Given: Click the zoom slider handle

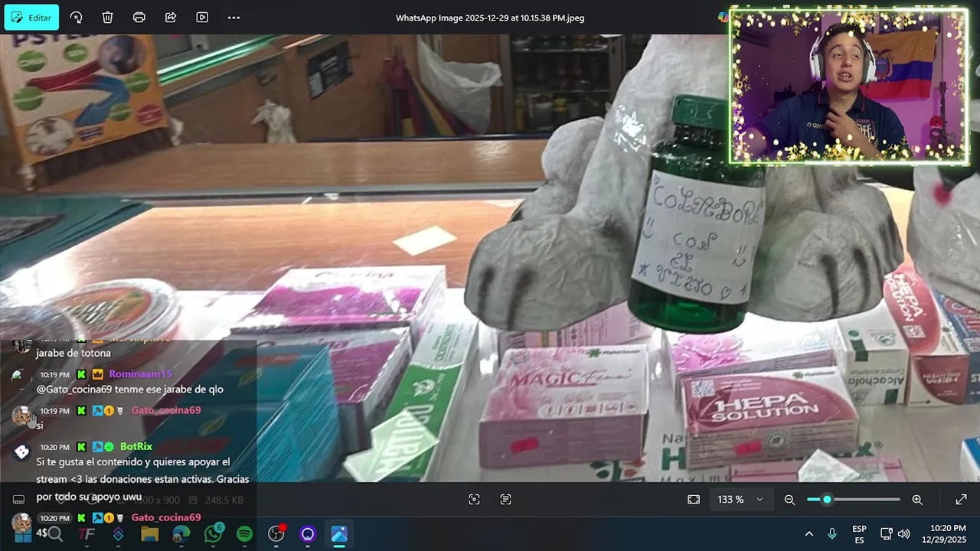Looking at the screenshot, I should [827, 500].
